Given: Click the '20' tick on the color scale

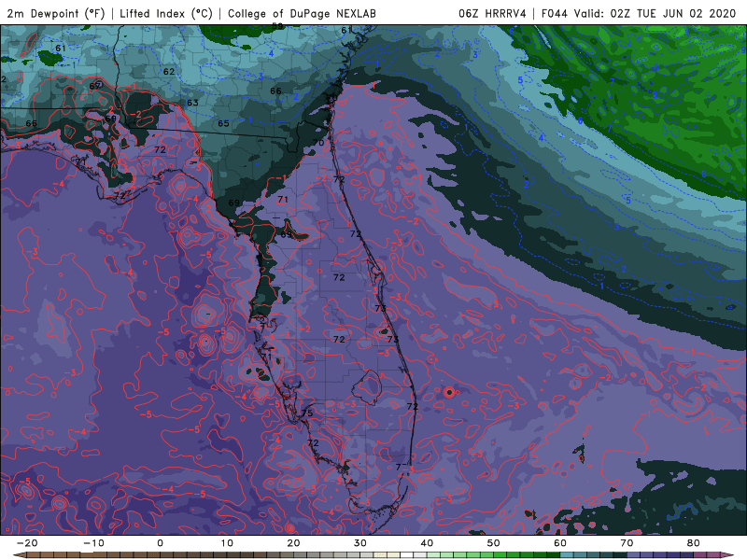Looking at the screenshot, I should pos(293,543).
